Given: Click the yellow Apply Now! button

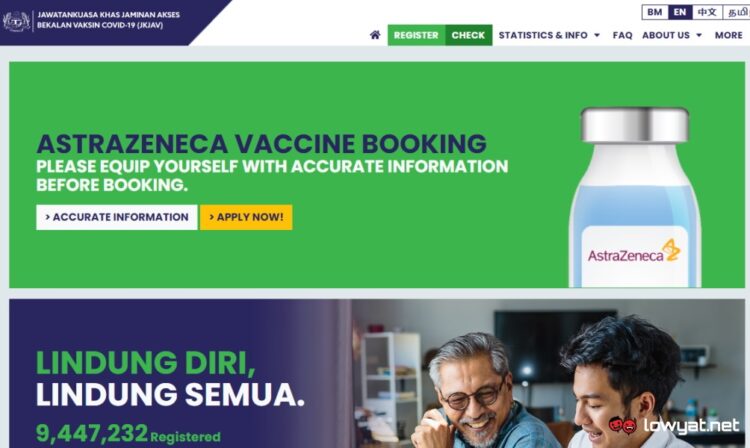Looking at the screenshot, I should [246, 217].
